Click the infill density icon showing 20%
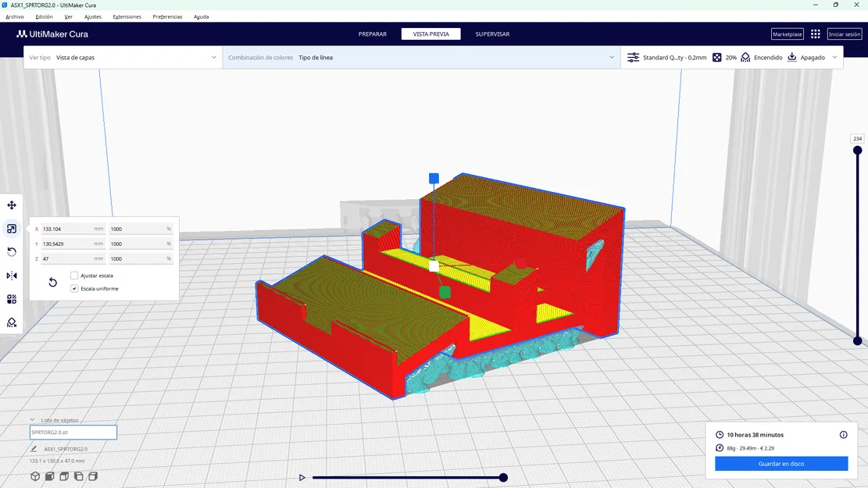This screenshot has height=488, width=868. [716, 57]
